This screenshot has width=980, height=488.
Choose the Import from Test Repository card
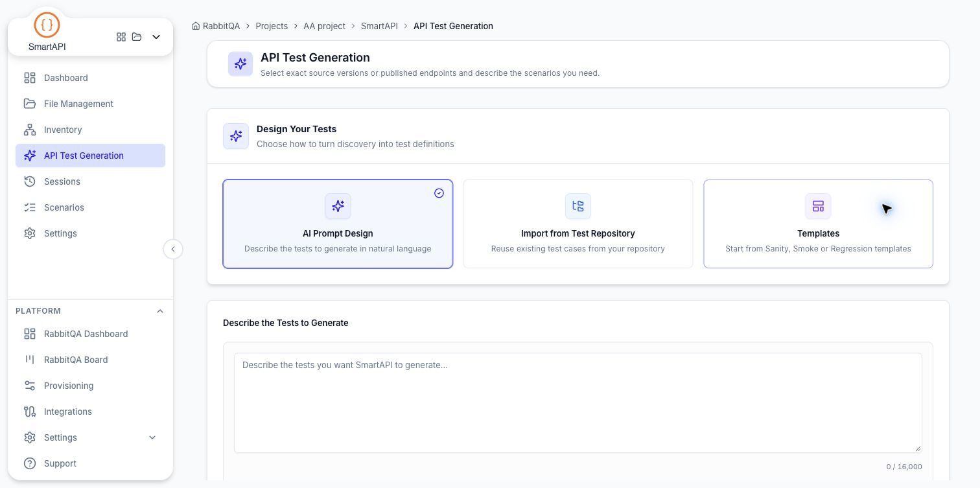578,224
